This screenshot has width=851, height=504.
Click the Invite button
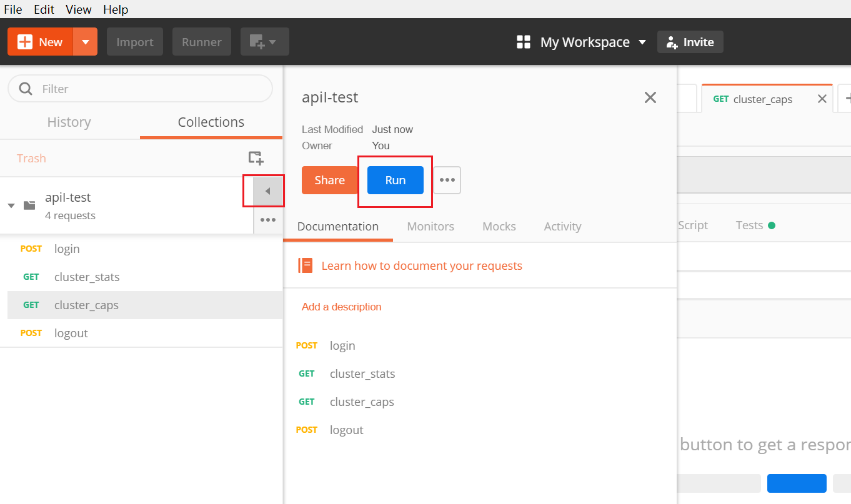pyautogui.click(x=690, y=42)
